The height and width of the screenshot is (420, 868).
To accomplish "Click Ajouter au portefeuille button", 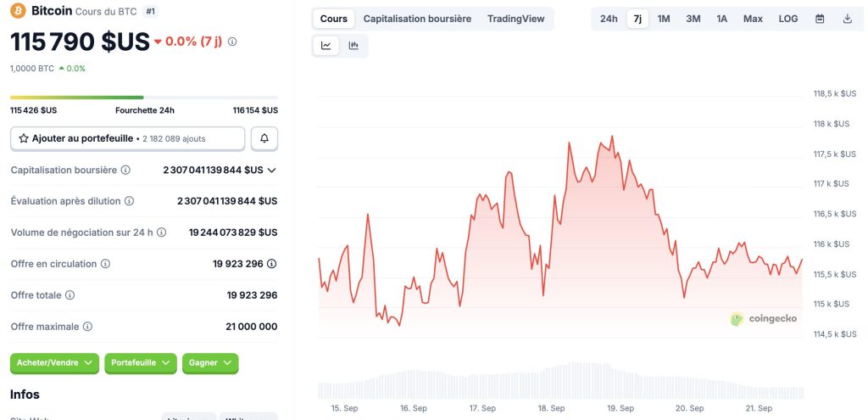I will (x=127, y=138).
